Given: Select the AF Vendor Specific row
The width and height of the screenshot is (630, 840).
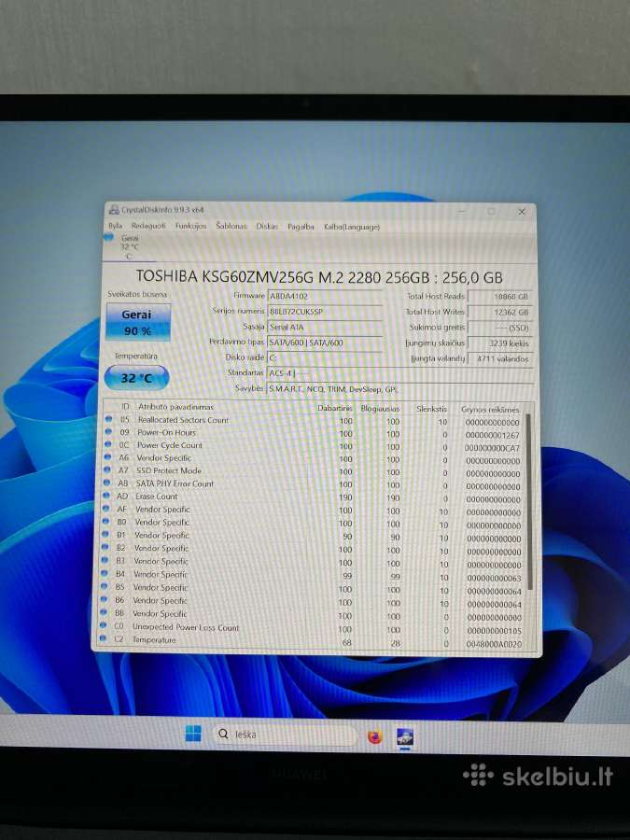Looking at the screenshot, I should pos(314,511).
